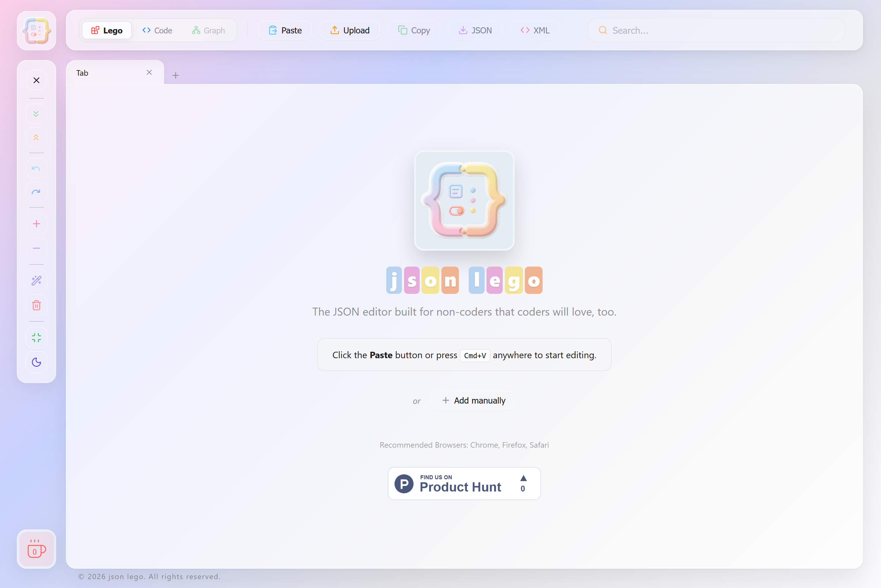Focus the Search input field
881x588 pixels.
[716, 30]
